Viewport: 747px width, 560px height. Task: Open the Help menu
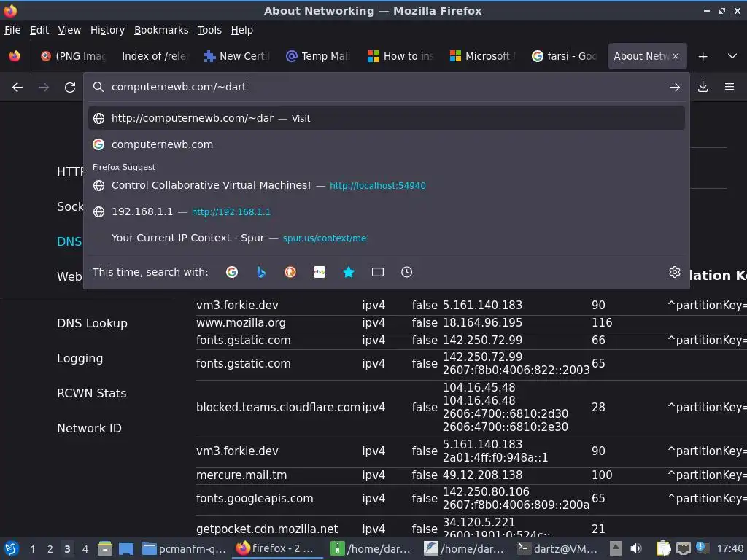[242, 30]
